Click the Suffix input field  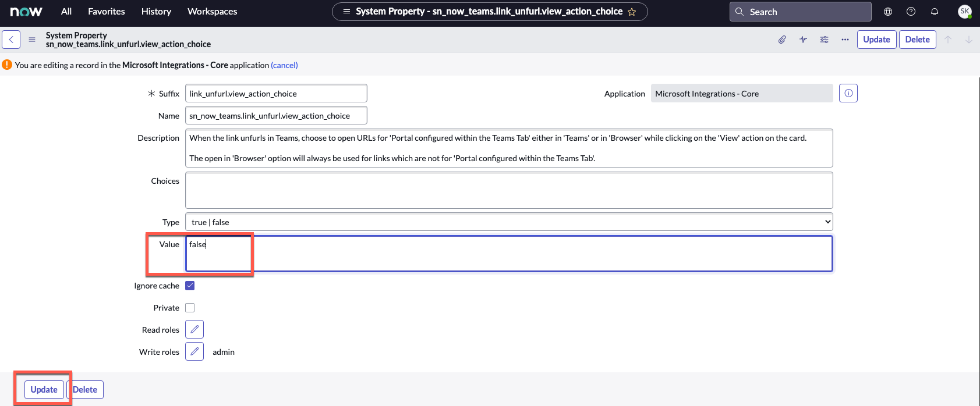(x=276, y=94)
